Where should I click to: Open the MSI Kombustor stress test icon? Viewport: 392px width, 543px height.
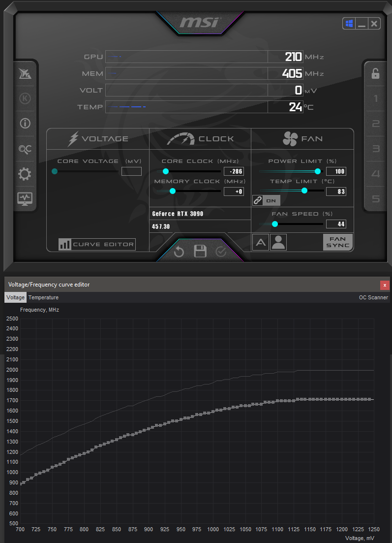[25, 98]
